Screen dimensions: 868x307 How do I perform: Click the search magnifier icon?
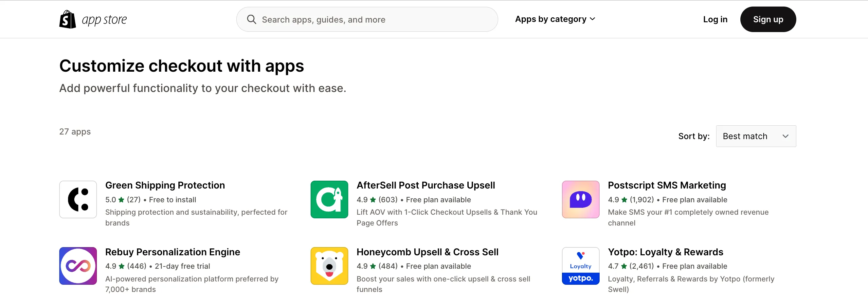pyautogui.click(x=251, y=19)
